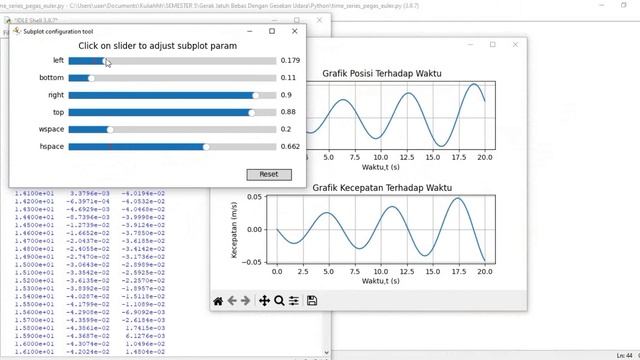
Task: Click shell row starting 1.6100e+01
Action: [x=90, y=352]
